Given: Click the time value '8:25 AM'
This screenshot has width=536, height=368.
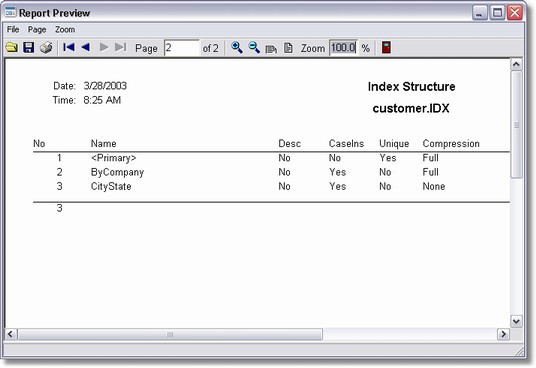Looking at the screenshot, I should (x=102, y=100).
